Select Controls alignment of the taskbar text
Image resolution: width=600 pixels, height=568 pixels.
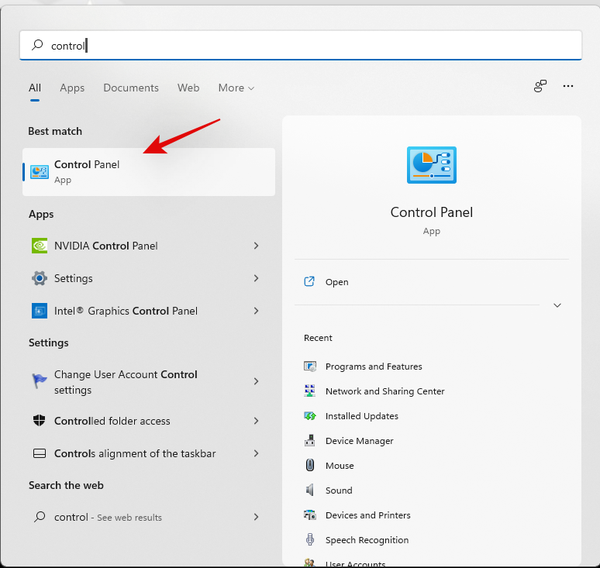point(135,454)
